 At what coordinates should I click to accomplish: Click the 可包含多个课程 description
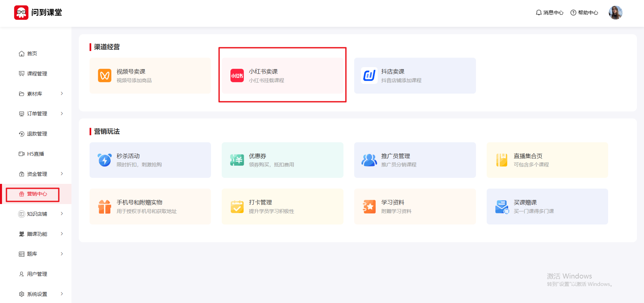(x=531, y=165)
